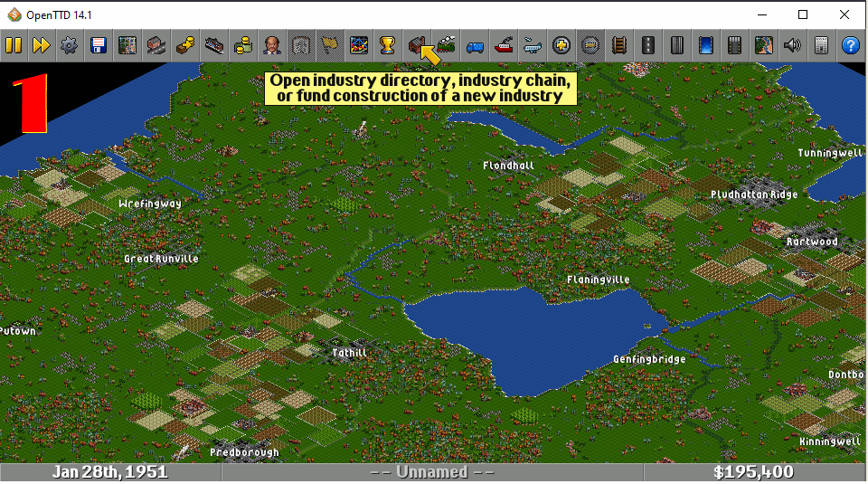Maximize the OpenTTD window
The height and width of the screenshot is (484, 868).
(x=803, y=15)
